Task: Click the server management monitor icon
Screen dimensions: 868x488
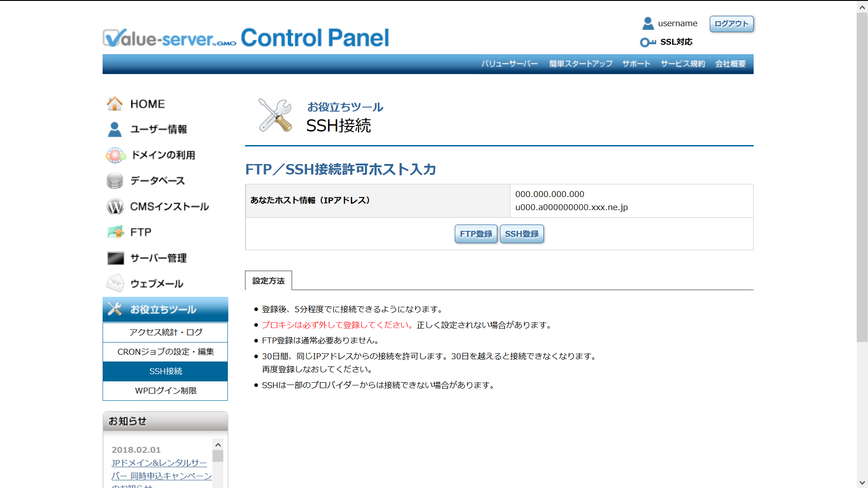Action: click(x=115, y=258)
